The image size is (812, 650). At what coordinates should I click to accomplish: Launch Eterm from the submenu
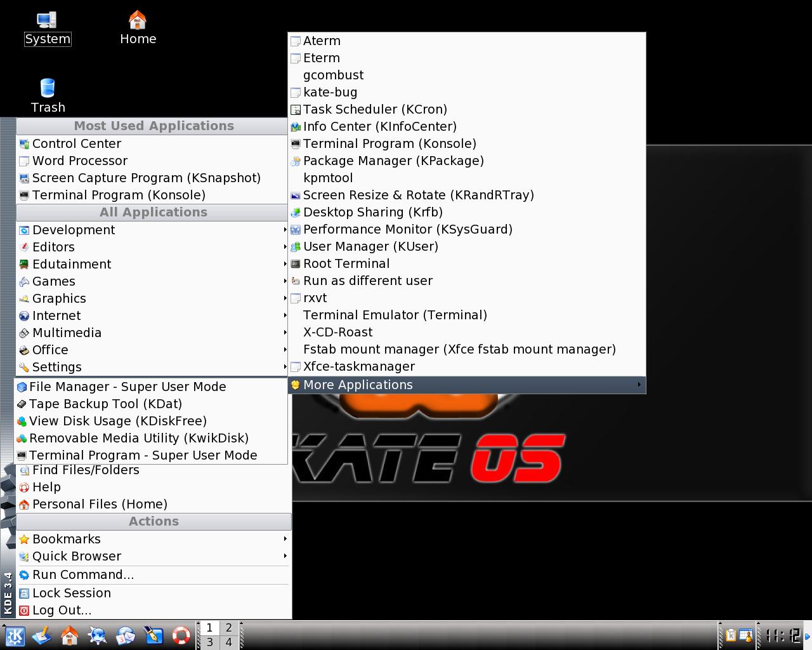(x=466, y=58)
